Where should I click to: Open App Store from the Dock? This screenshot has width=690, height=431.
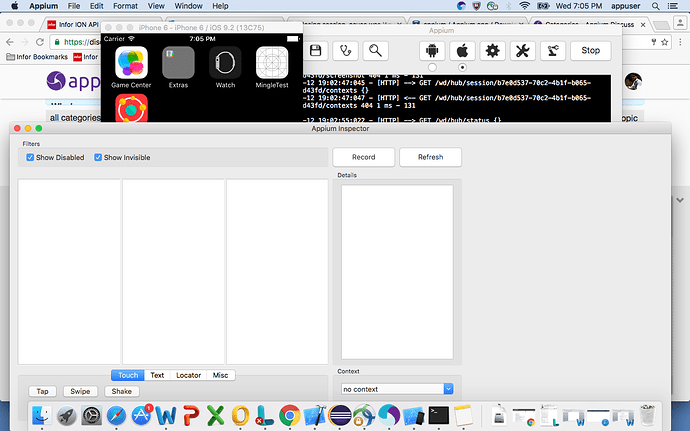point(141,415)
